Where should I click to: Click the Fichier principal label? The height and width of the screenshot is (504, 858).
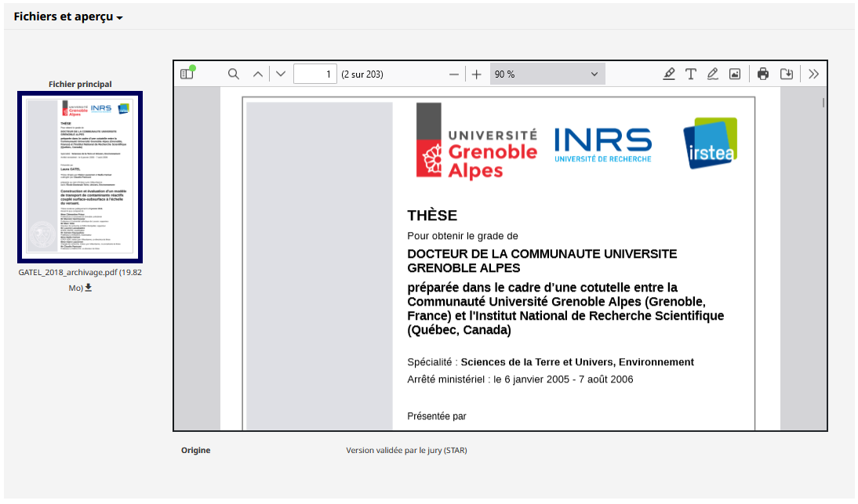pyautogui.click(x=80, y=84)
